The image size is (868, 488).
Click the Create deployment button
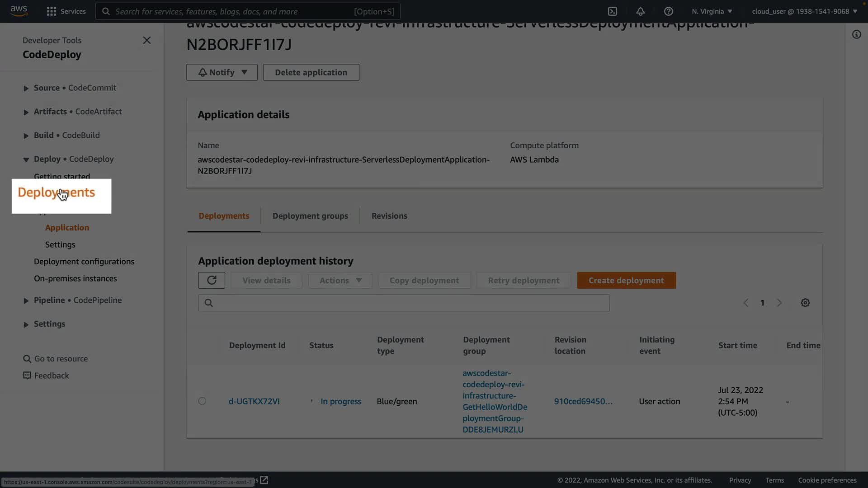(626, 280)
